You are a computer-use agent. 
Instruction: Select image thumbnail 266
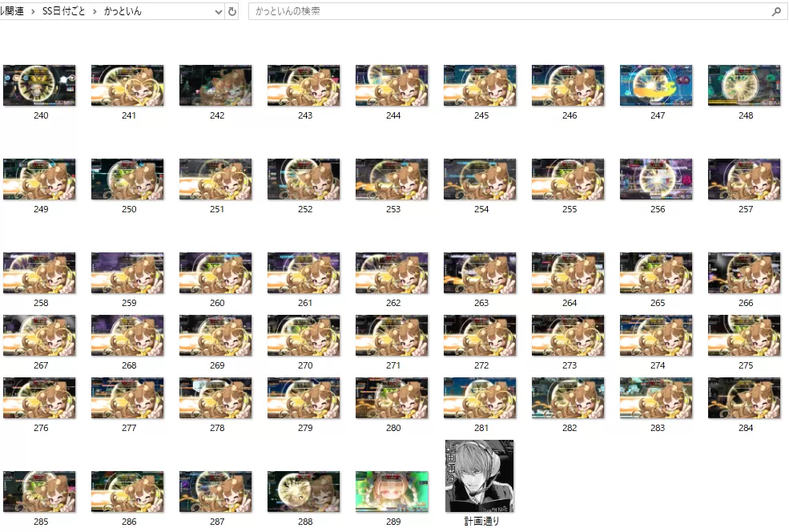pyautogui.click(x=743, y=272)
